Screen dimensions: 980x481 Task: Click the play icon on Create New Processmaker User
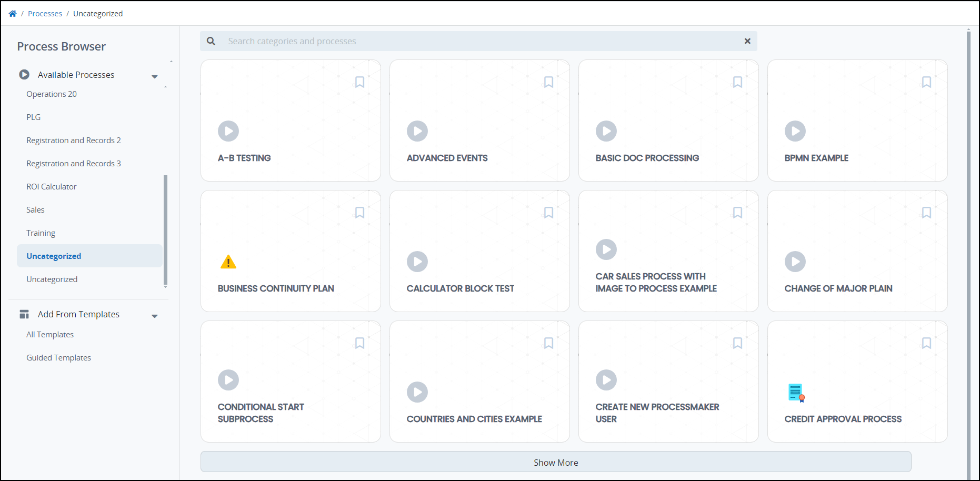(x=606, y=379)
